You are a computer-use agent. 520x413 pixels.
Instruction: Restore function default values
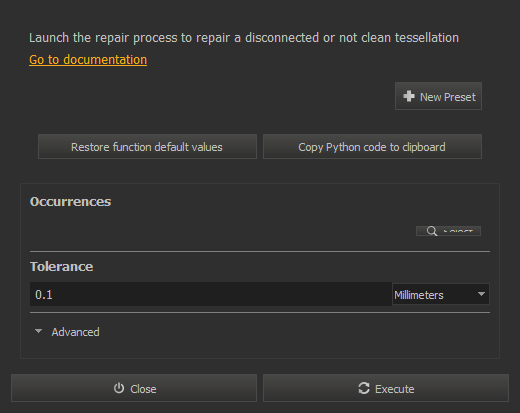[x=147, y=147]
